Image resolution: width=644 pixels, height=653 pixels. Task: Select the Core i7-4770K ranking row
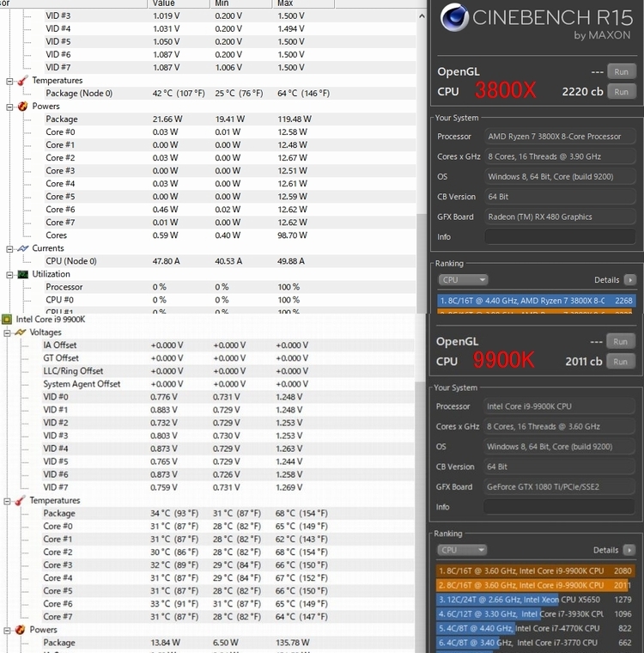[x=535, y=628]
